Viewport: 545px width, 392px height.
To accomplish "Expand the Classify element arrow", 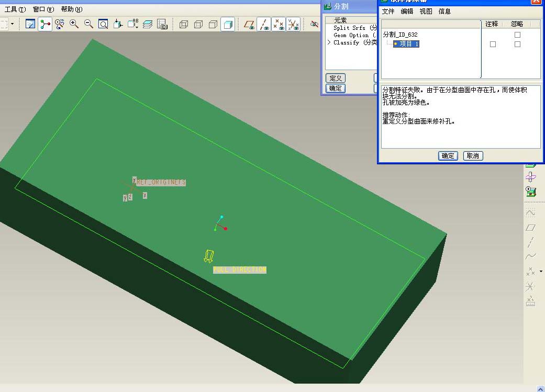I will 329,42.
